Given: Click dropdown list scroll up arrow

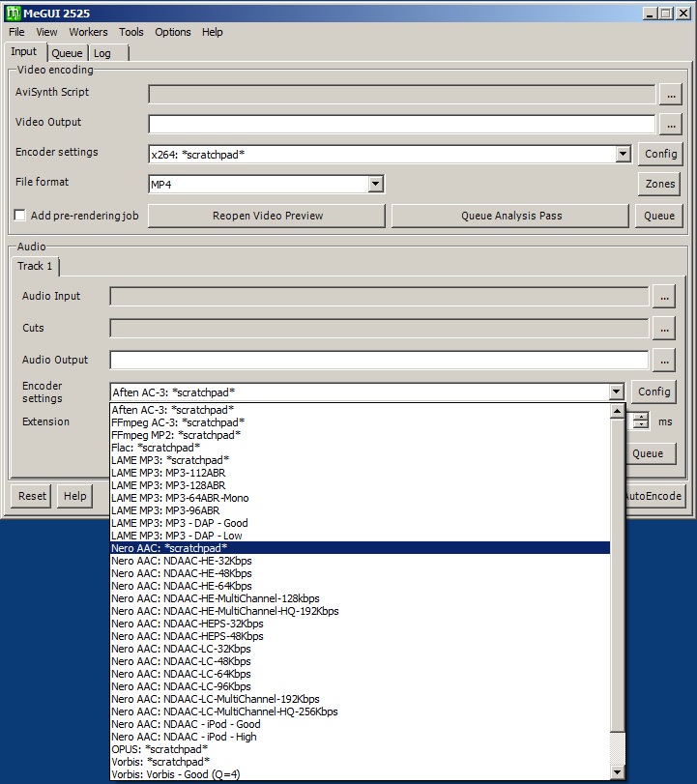Looking at the screenshot, I should (x=617, y=411).
